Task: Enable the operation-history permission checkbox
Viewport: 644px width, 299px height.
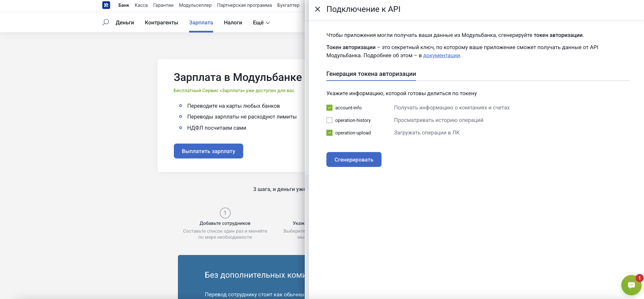Action: point(329,120)
